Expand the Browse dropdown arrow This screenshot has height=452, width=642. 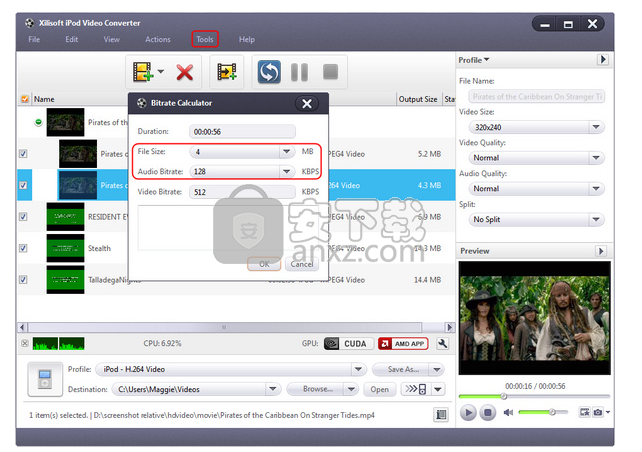coord(351,389)
